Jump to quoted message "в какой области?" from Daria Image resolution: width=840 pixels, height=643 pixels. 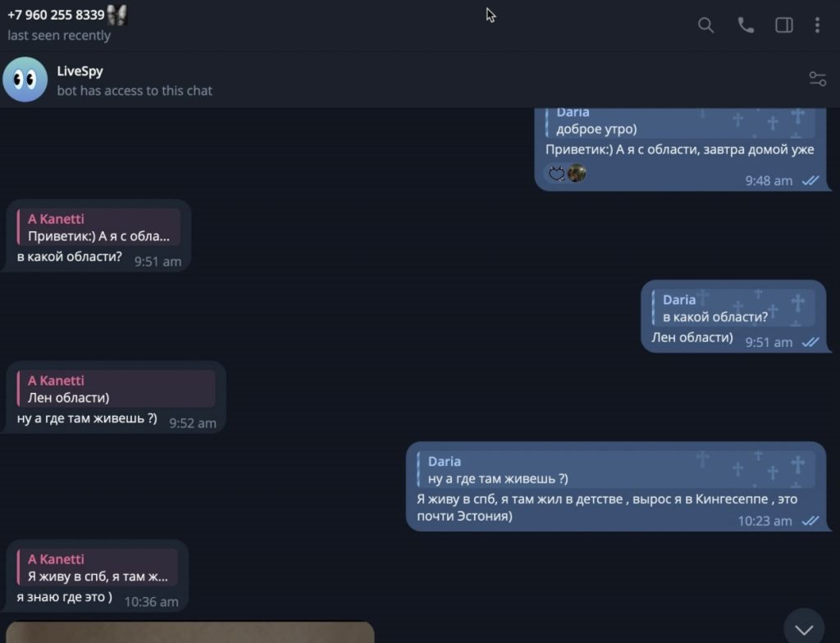[733, 308]
